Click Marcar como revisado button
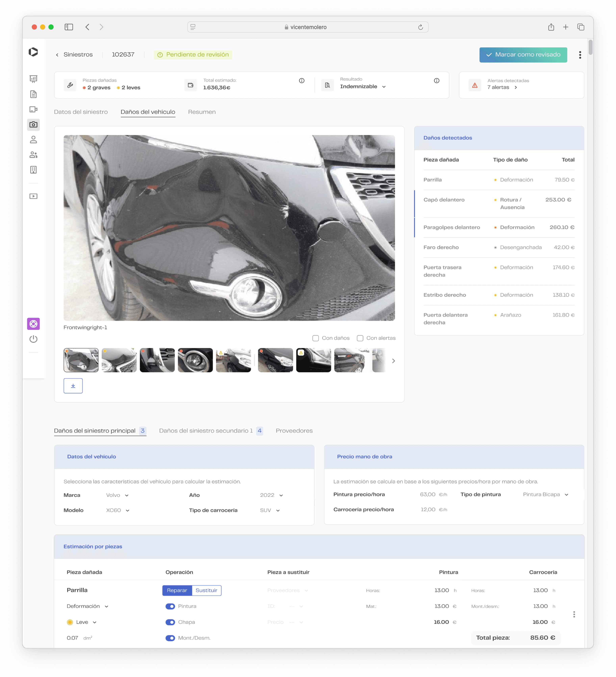The image size is (616, 677). click(x=523, y=55)
